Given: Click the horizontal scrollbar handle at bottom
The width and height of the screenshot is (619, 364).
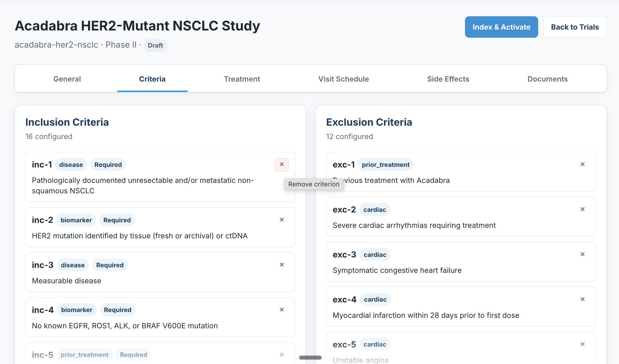Looking at the screenshot, I should coord(310,358).
